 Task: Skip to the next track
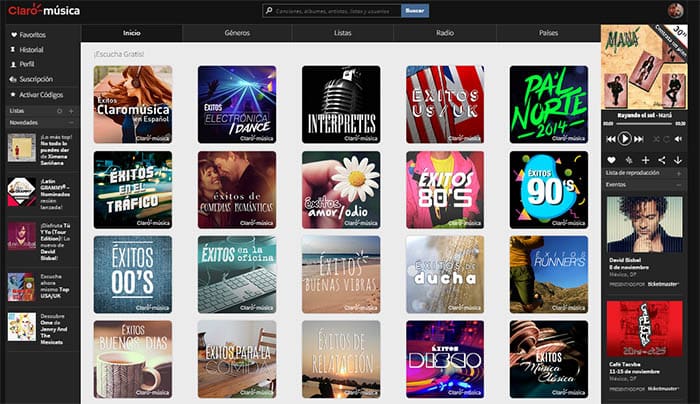point(639,139)
